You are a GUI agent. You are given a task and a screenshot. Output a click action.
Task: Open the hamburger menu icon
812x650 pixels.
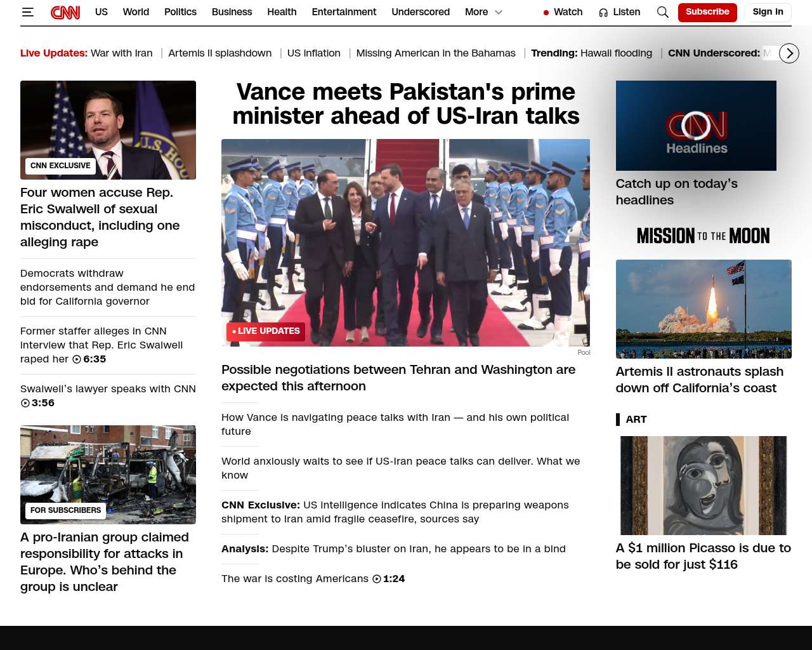pos(27,12)
